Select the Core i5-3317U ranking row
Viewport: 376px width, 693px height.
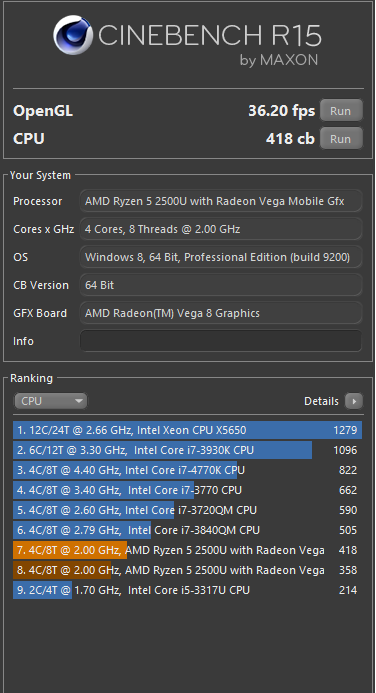188,590
